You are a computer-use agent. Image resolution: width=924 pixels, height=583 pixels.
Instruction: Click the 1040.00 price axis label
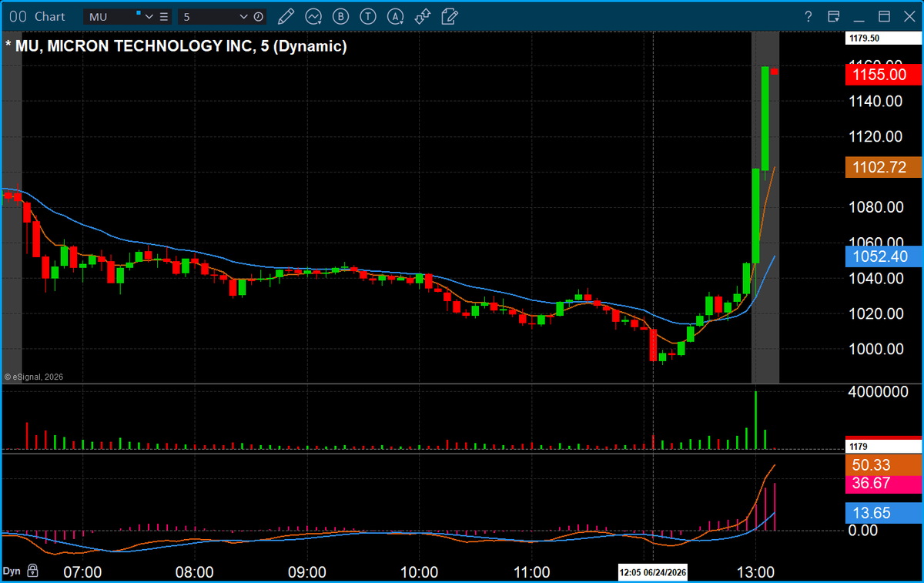877,278
